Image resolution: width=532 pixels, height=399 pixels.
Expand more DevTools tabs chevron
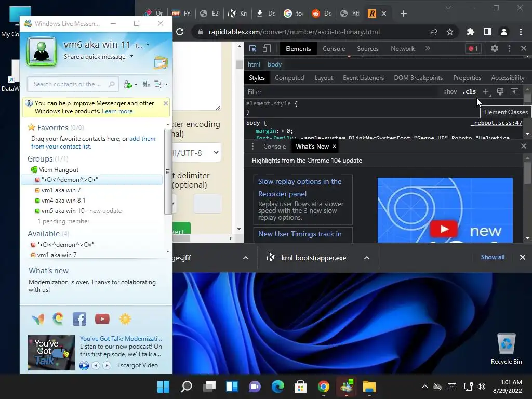tap(428, 48)
